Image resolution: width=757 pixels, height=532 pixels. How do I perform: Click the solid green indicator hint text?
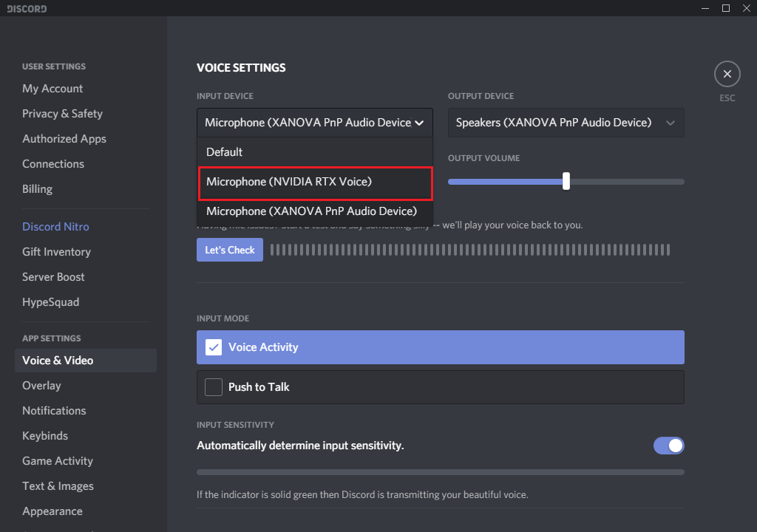coord(362,495)
